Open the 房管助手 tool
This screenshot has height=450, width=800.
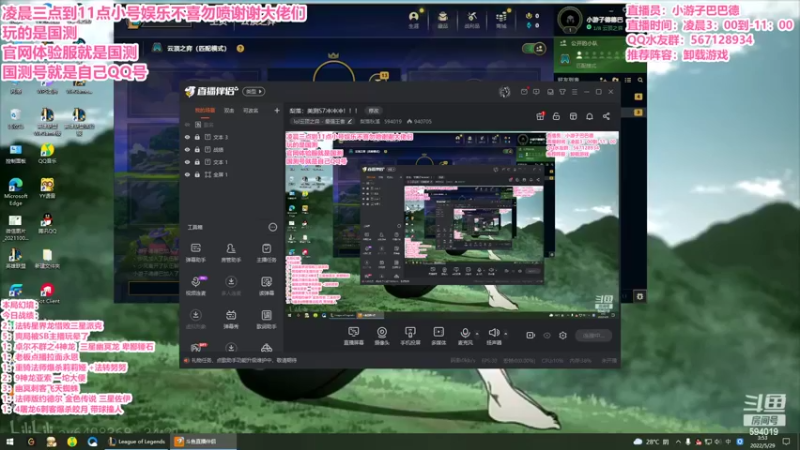231,253
